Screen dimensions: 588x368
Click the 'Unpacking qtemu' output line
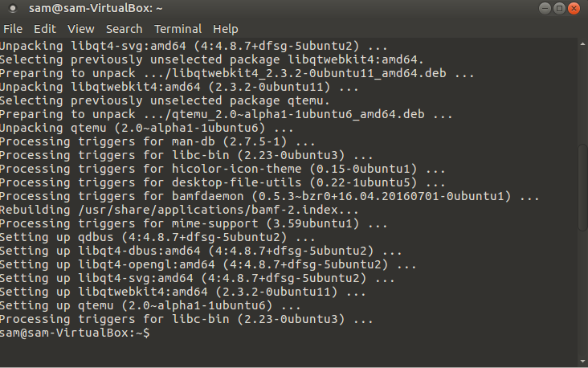pyautogui.click(x=147, y=128)
